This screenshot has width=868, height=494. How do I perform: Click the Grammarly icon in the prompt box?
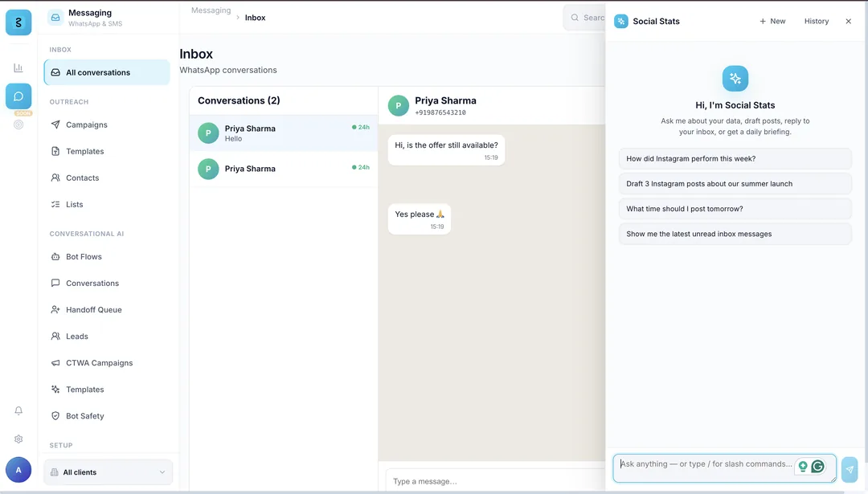point(817,467)
